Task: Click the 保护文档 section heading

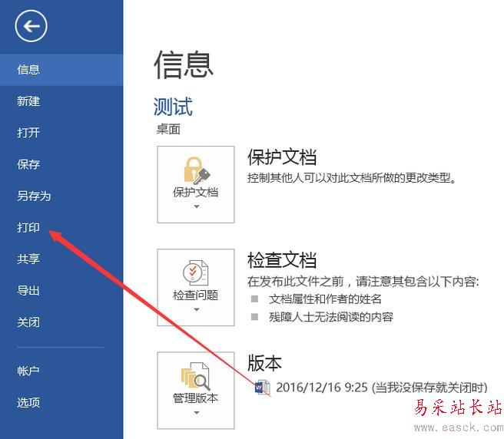Action: pyautogui.click(x=282, y=157)
